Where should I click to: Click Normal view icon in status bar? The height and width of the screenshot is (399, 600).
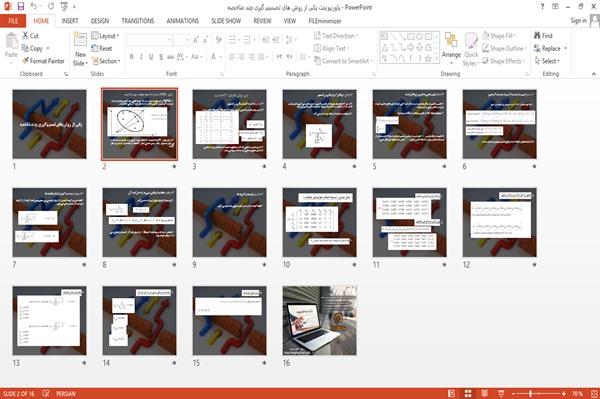coord(452,393)
